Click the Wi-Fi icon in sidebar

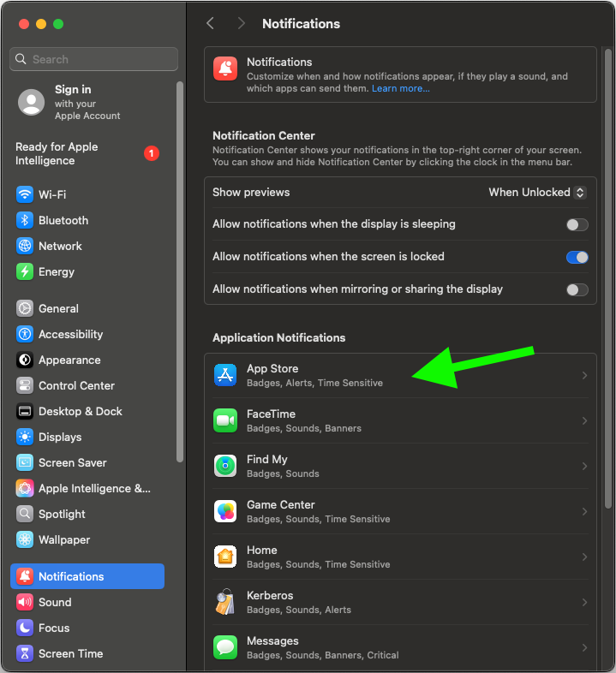pos(25,194)
